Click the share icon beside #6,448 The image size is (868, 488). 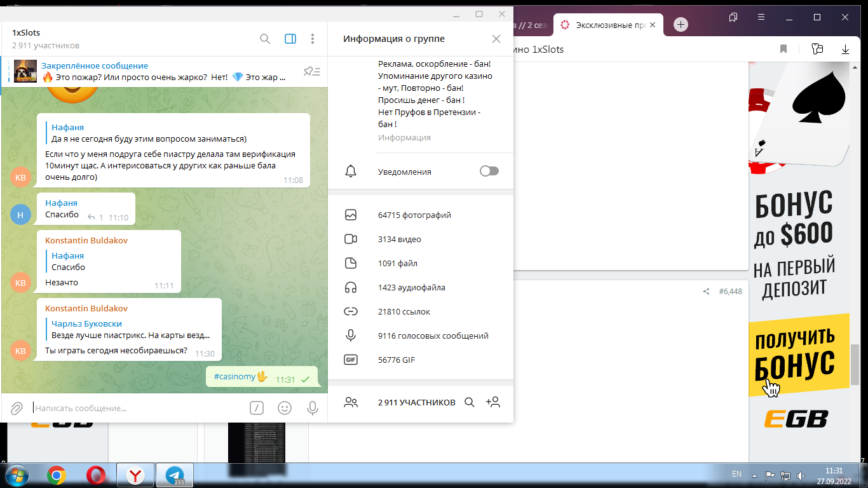tap(706, 292)
